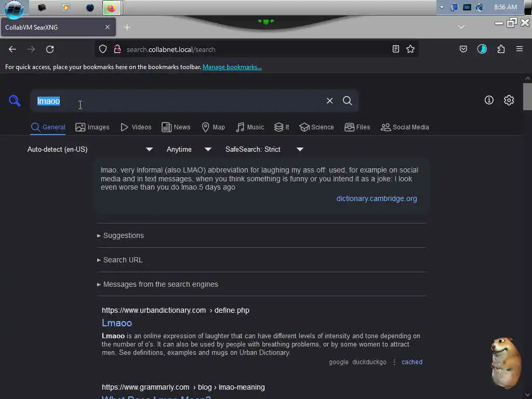Click the SearXNG magnifier logo
The image size is (532, 399).
[15, 100]
